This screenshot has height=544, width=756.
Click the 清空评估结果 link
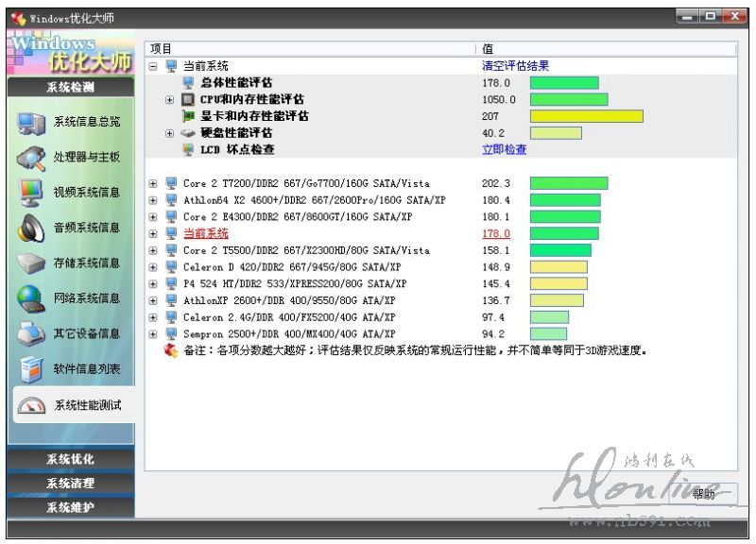click(515, 66)
